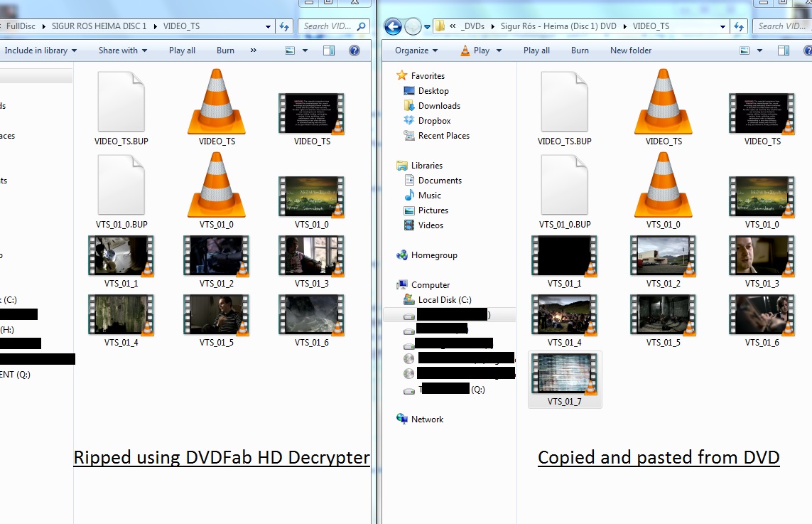
Task: Expand breadcrumb arrow after SIGUR ROS HEIMA DISC 1
Action: tap(155, 26)
